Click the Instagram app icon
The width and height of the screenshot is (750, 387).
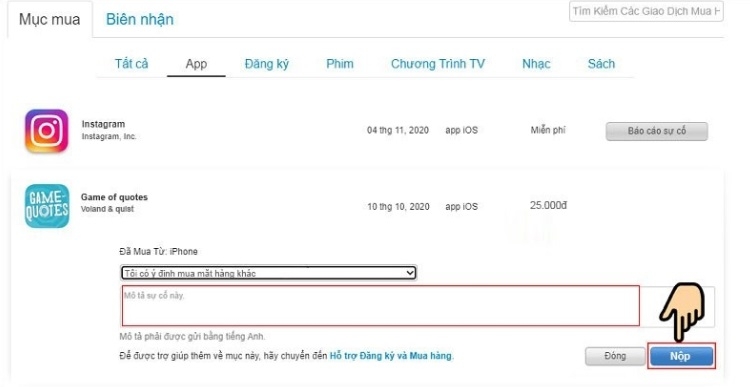[x=46, y=131]
